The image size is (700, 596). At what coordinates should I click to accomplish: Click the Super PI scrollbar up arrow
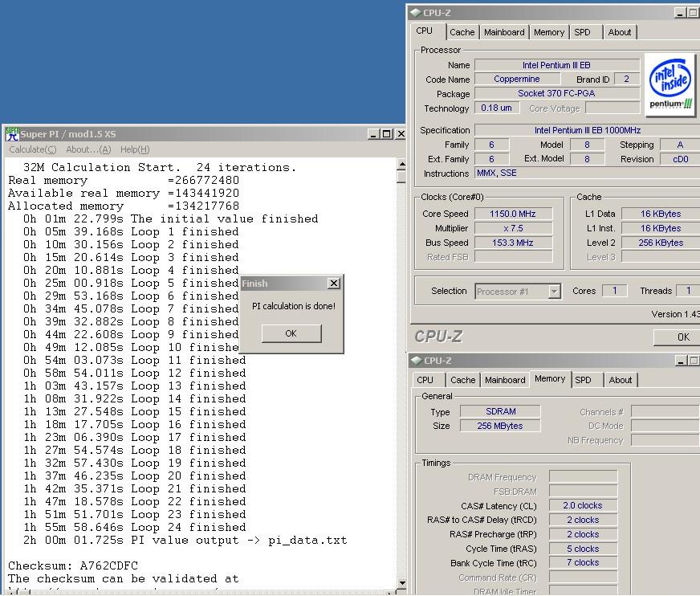402,165
